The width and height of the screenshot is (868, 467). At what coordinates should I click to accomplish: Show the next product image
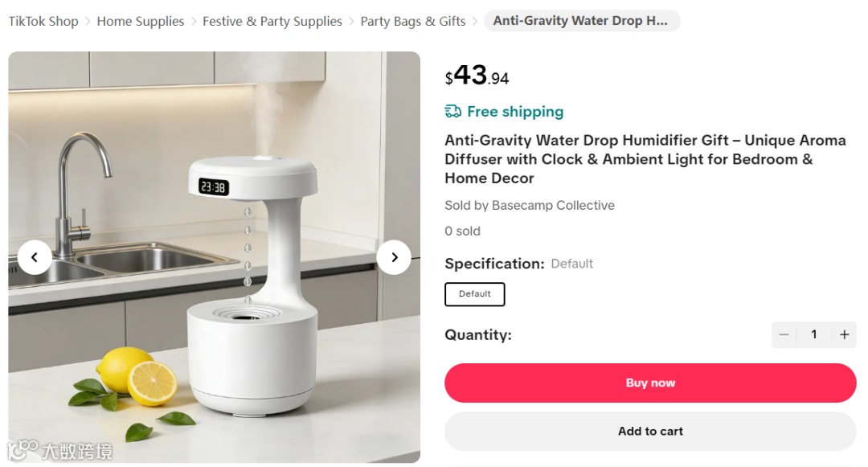394,257
